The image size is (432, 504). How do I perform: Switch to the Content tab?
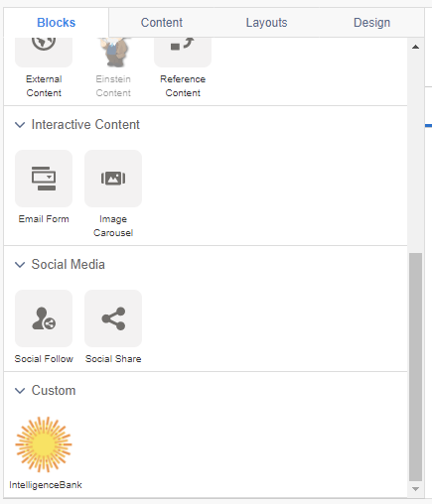click(x=162, y=23)
